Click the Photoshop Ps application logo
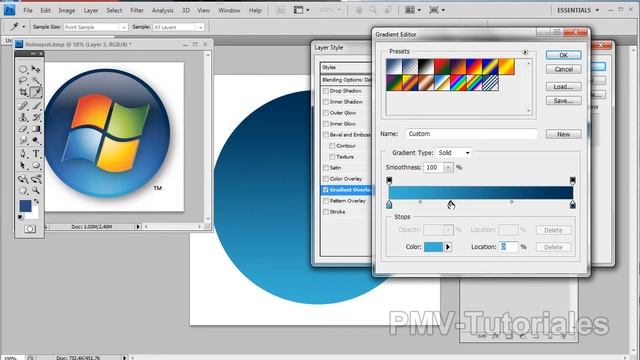 click(9, 10)
